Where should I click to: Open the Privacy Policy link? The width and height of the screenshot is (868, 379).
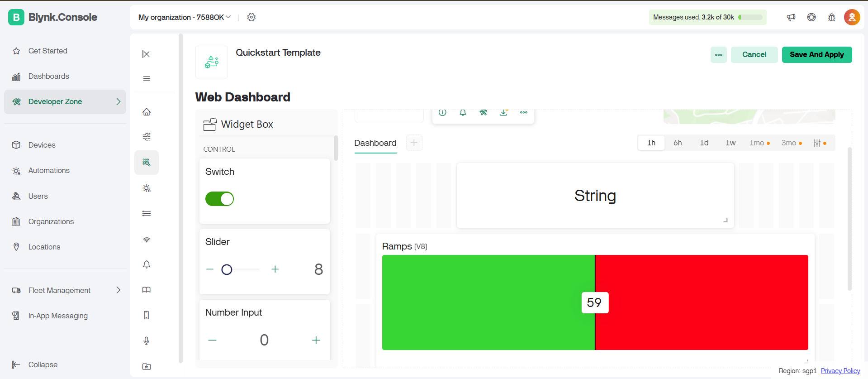(x=840, y=371)
